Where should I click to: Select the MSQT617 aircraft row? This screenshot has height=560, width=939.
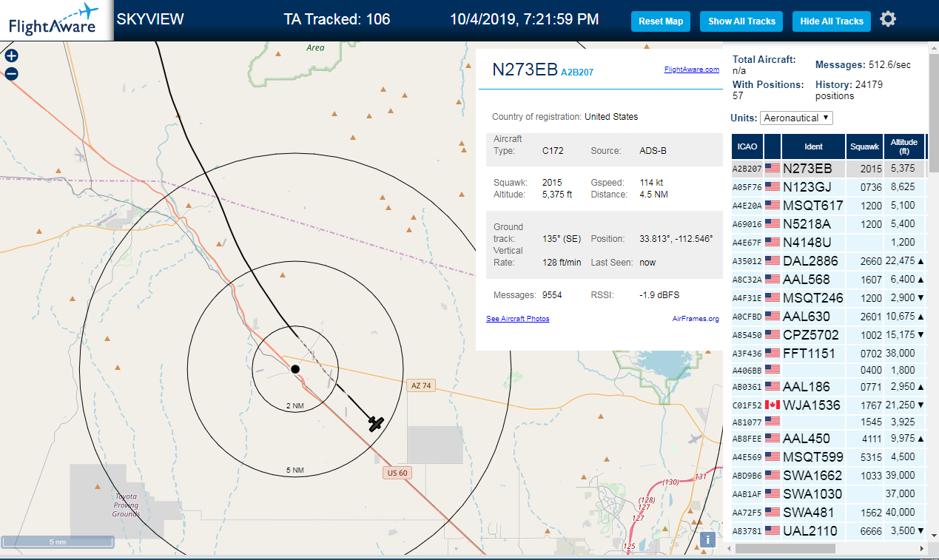click(828, 206)
